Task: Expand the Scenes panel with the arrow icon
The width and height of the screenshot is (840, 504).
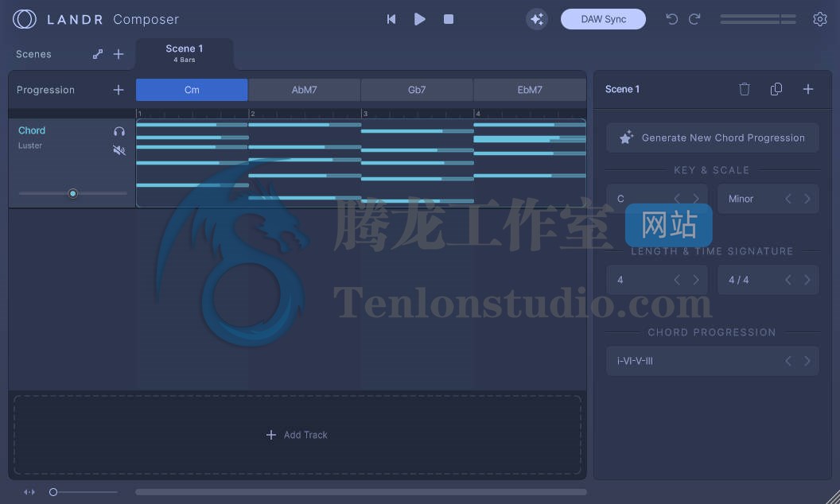Action: [x=98, y=54]
